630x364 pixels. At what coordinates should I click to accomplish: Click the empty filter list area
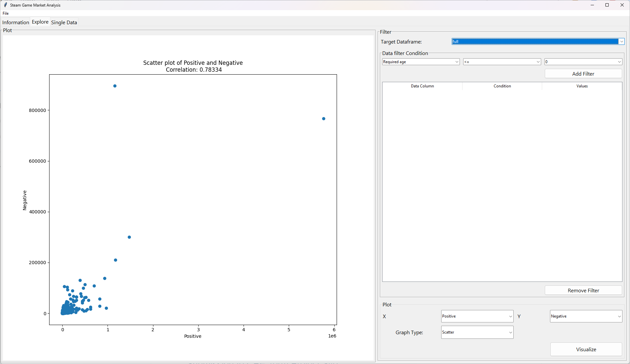tap(502, 185)
